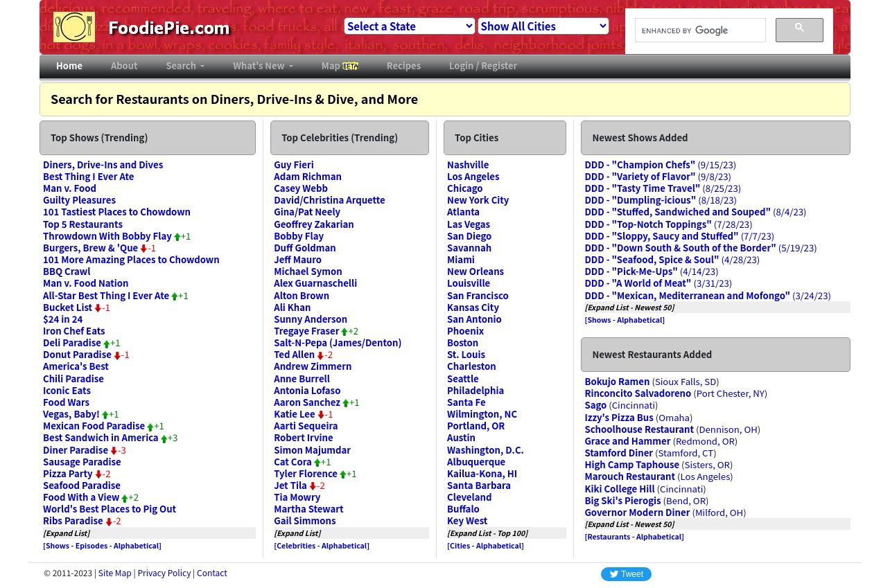Click the FoodiePie.com site title
890x588 pixels.
point(169,28)
